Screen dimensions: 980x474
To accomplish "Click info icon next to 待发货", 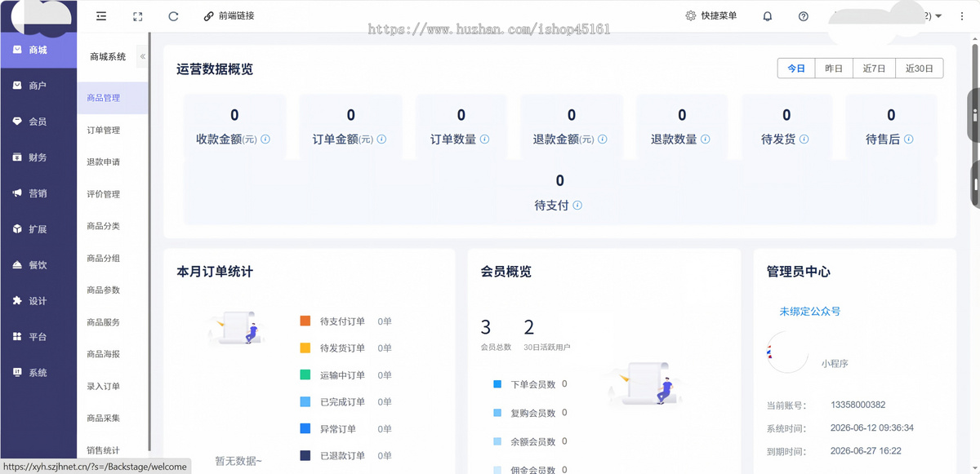I will pos(804,140).
